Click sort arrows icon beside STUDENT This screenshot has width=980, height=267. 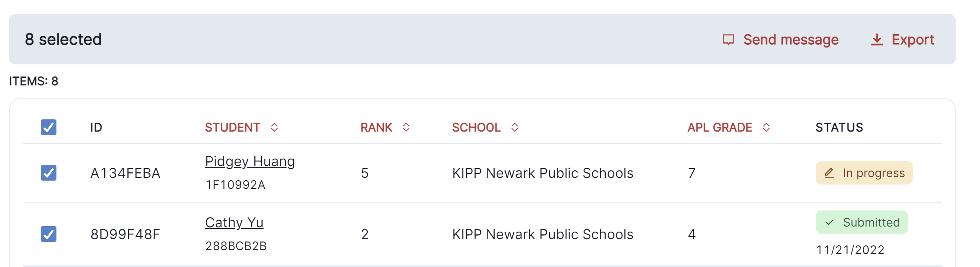coord(274,127)
